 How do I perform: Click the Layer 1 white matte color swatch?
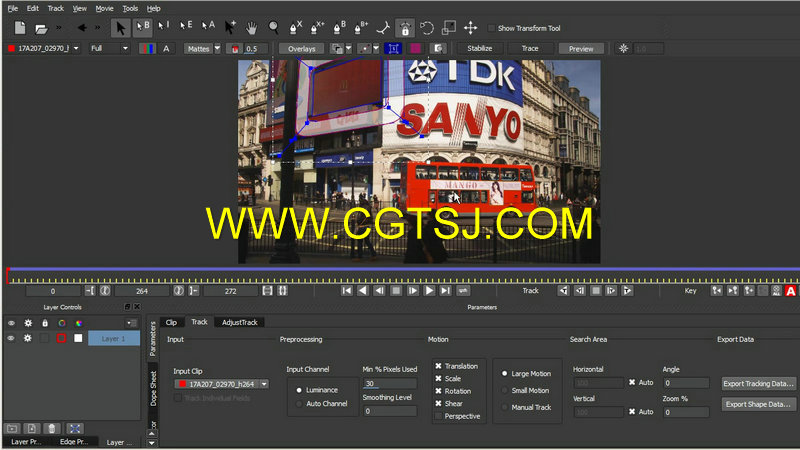pos(78,338)
